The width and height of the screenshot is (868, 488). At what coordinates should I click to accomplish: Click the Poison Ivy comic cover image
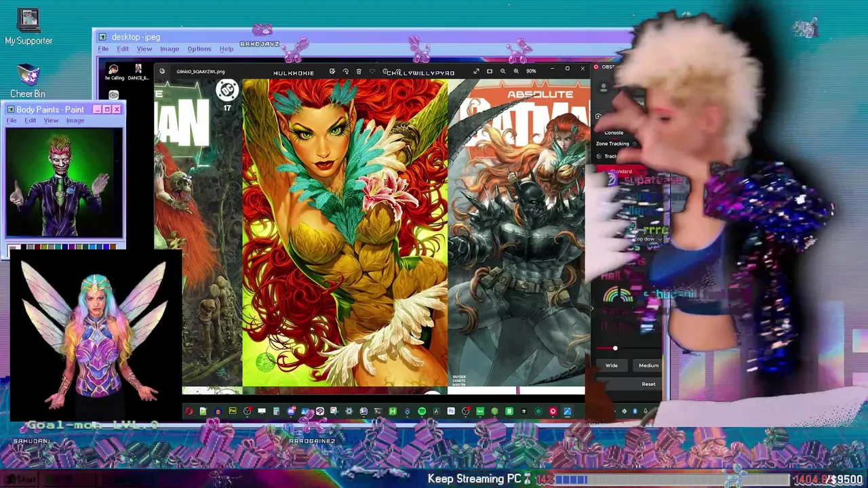coord(345,233)
